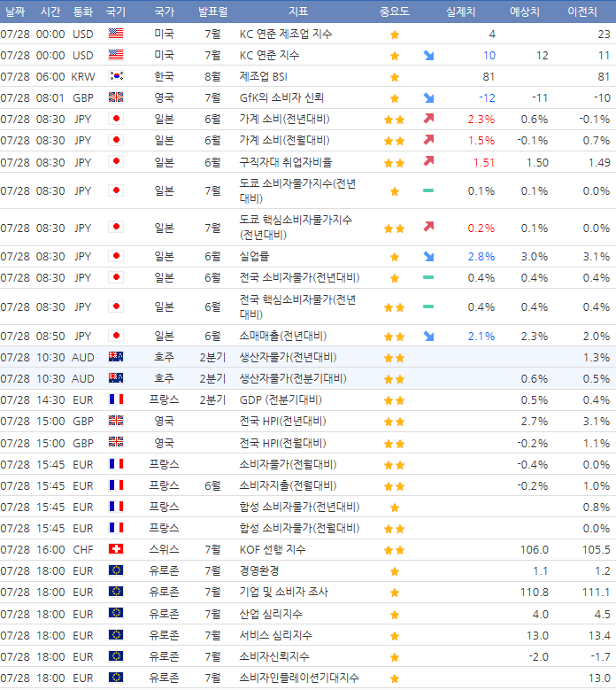The image size is (616, 690).
Task: Select the indicator '소비자지출(전월대비)'
Action: click(x=288, y=485)
